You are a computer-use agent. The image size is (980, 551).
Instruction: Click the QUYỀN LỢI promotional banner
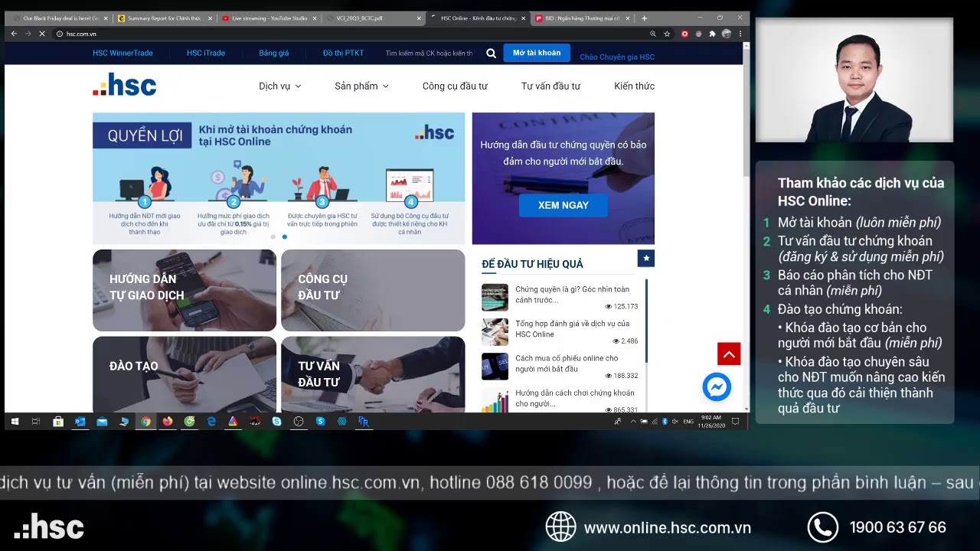[279, 178]
